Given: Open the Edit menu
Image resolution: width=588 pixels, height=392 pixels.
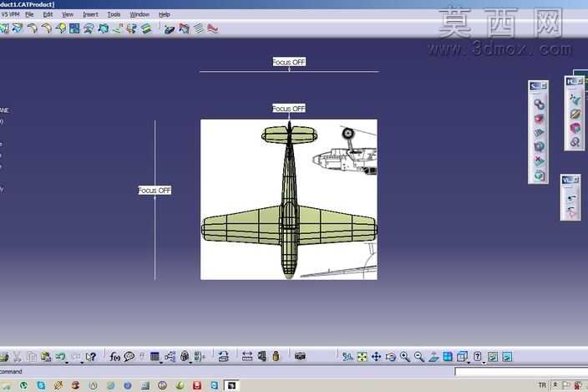Looking at the screenshot, I should pyautogui.click(x=48, y=14).
